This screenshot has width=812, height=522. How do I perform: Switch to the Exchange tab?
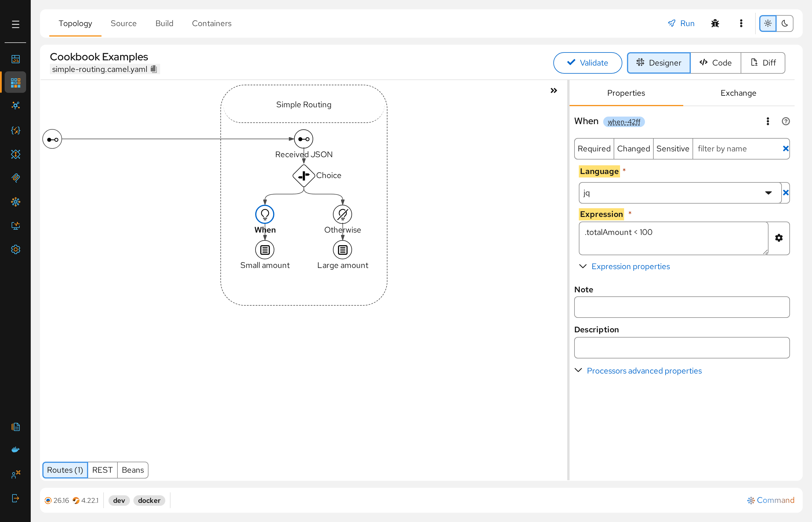coord(738,93)
